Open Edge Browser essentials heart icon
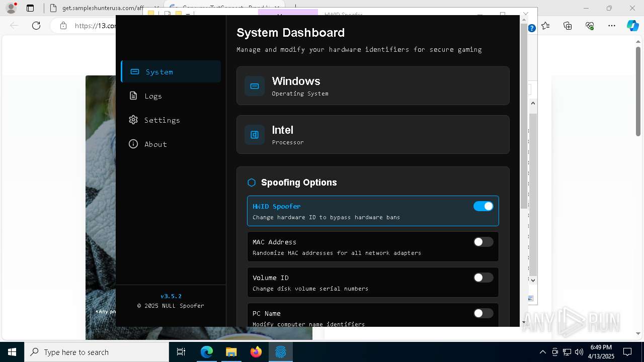The width and height of the screenshot is (644, 362). (x=590, y=26)
